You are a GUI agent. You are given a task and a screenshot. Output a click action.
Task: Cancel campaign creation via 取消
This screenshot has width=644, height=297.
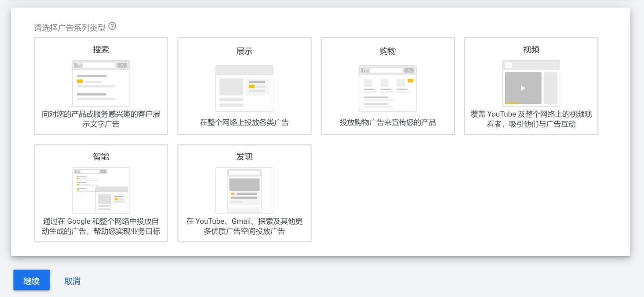pyautogui.click(x=73, y=280)
